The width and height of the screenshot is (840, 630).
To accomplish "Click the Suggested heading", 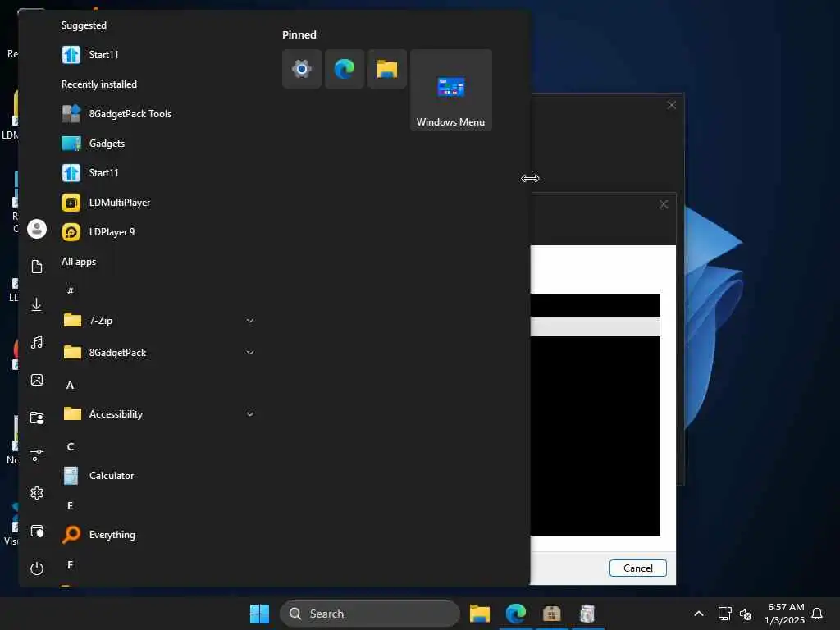I will pos(84,25).
